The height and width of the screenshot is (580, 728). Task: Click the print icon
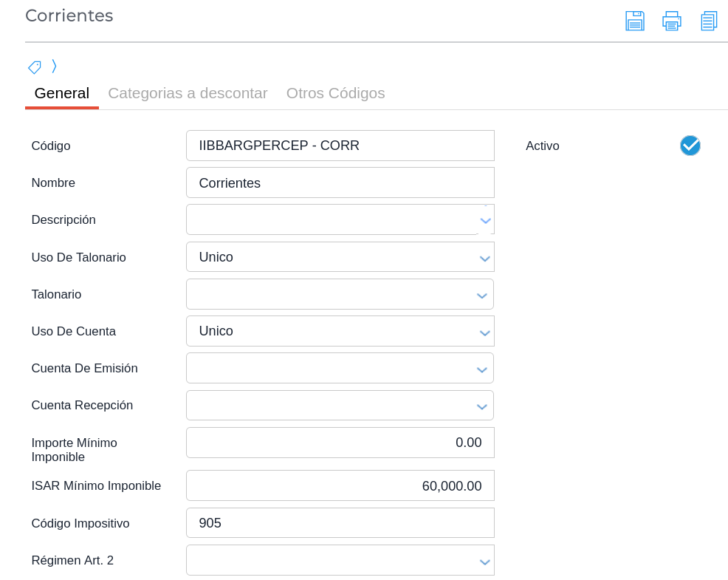671,21
